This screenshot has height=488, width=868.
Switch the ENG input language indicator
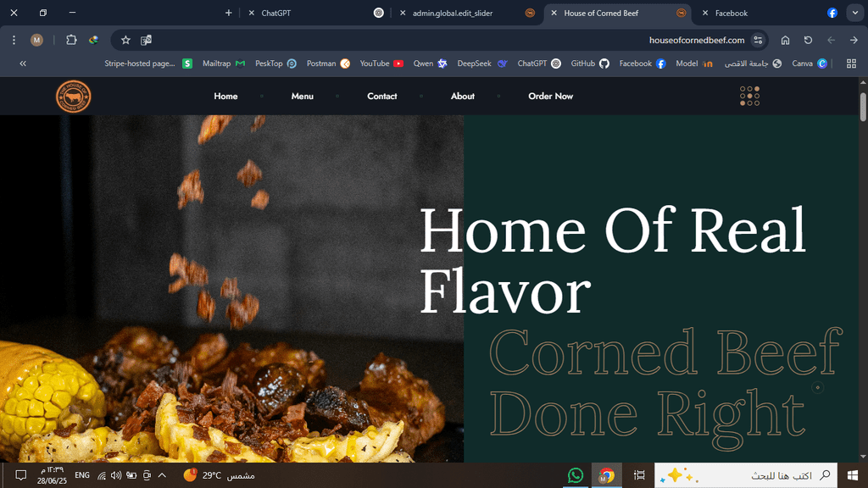point(82,475)
